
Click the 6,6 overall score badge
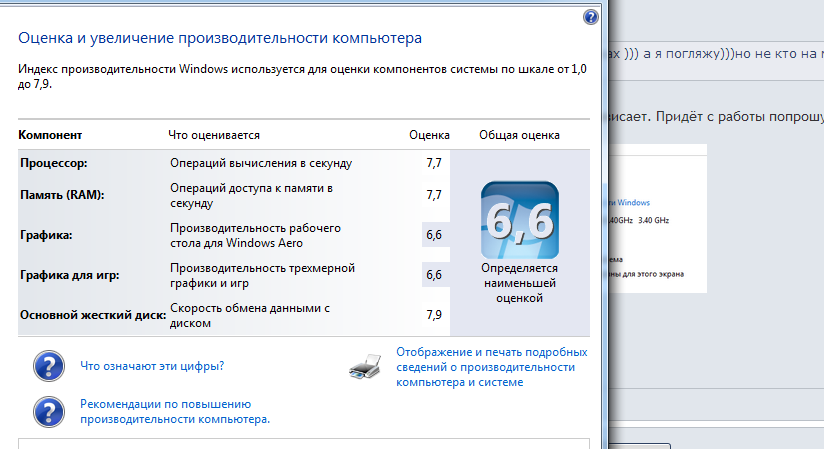pyautogui.click(x=520, y=220)
